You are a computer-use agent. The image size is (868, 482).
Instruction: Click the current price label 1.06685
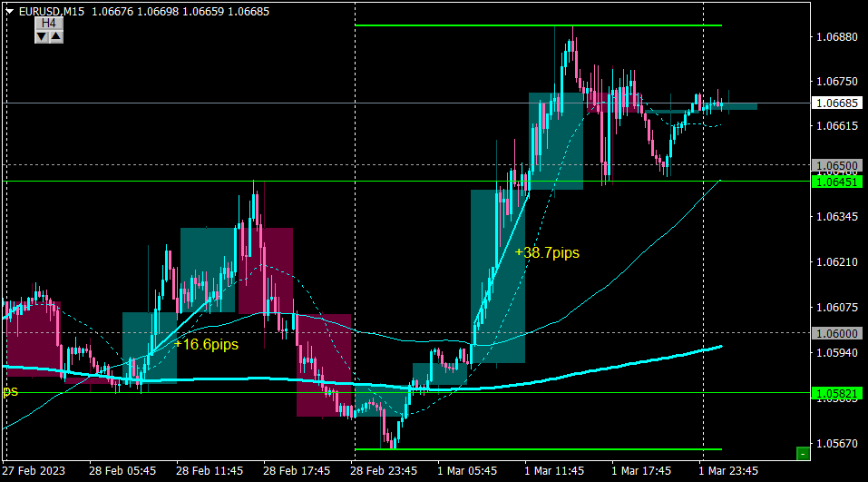click(837, 103)
